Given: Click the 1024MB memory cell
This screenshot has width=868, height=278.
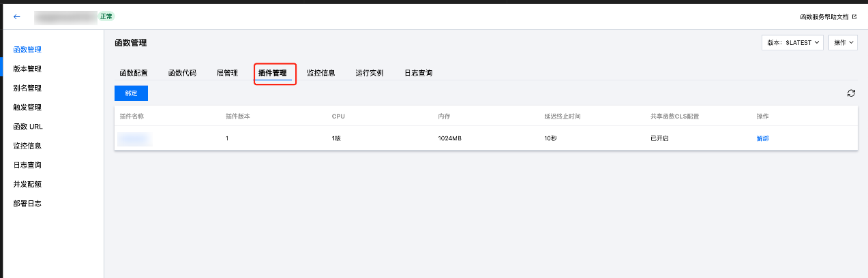Looking at the screenshot, I should pyautogui.click(x=449, y=138).
